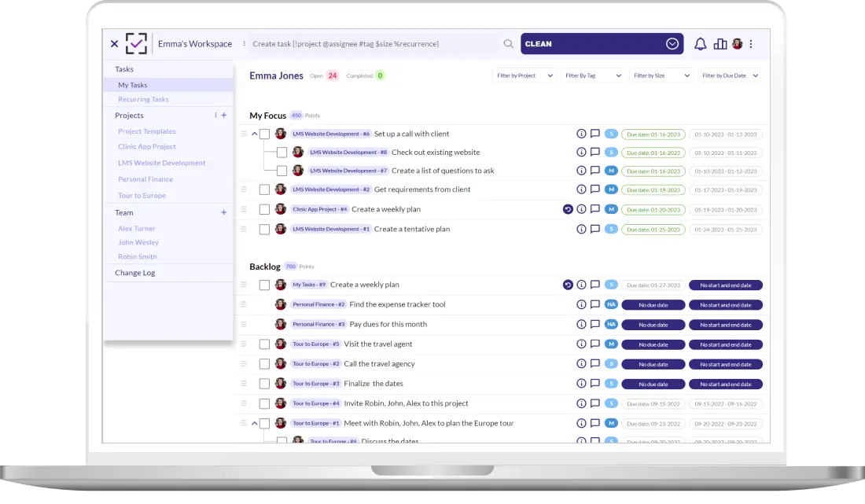Check off the task 'Create a tentative plan'
Screen dimensions: 865x504
(264, 229)
